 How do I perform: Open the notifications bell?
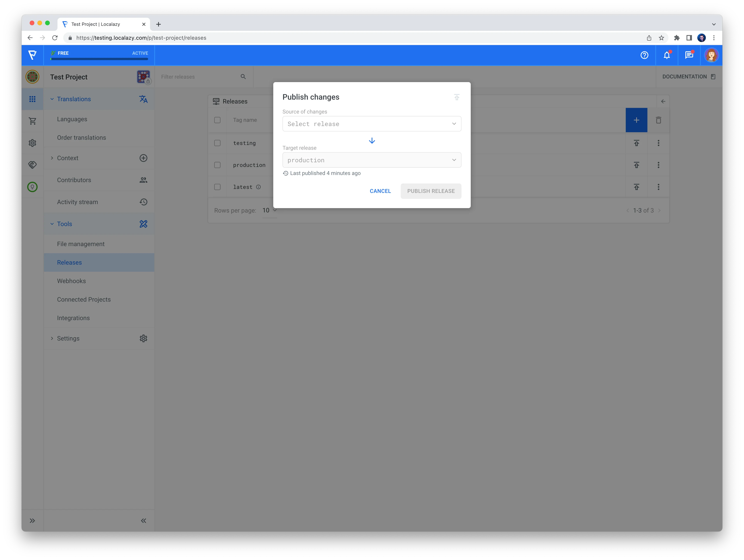coord(667,55)
